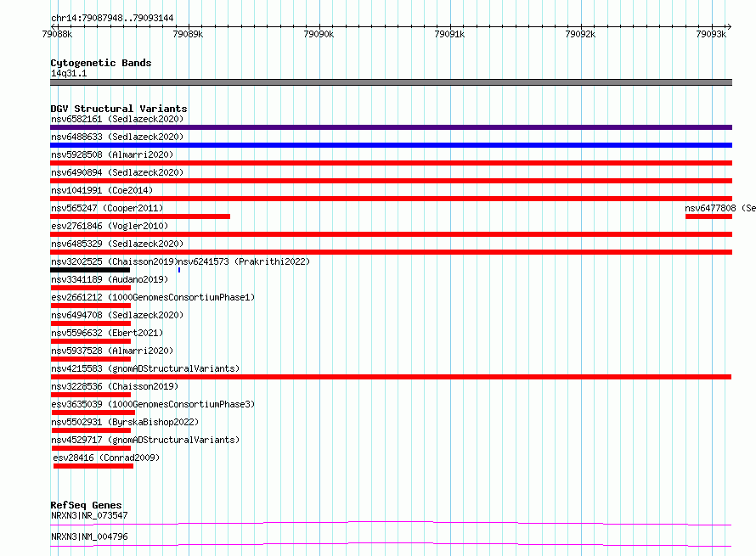756x556 pixels.
Task: Select the RefSeq Genes track title
Action: pos(86,505)
